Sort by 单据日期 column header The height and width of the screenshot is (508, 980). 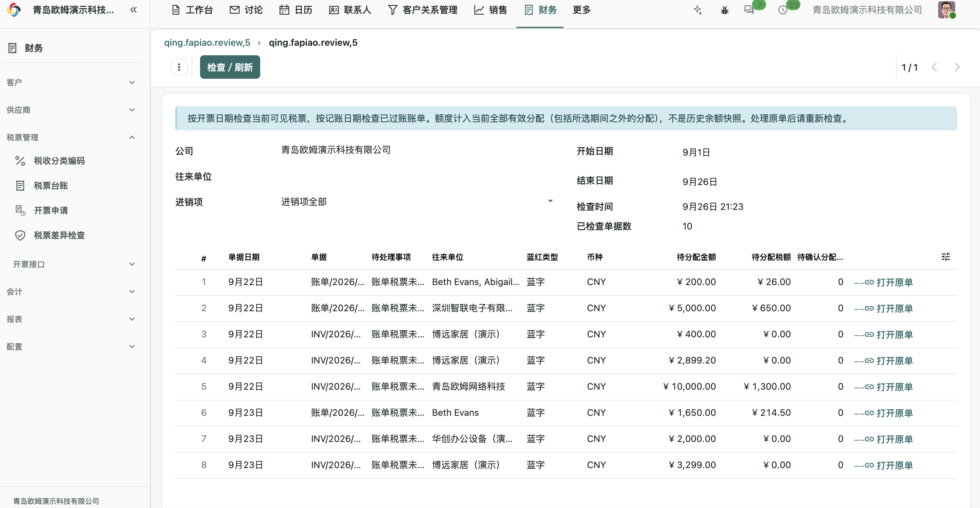coord(244,257)
